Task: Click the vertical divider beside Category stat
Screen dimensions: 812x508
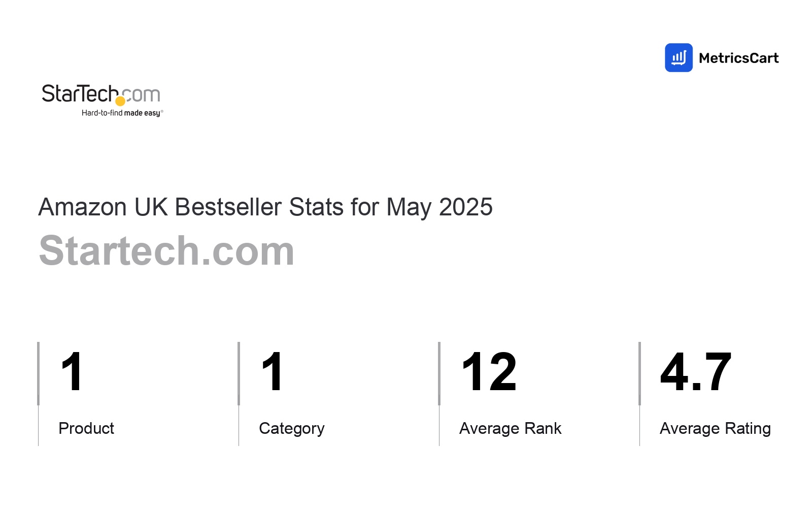Action: pyautogui.click(x=239, y=394)
